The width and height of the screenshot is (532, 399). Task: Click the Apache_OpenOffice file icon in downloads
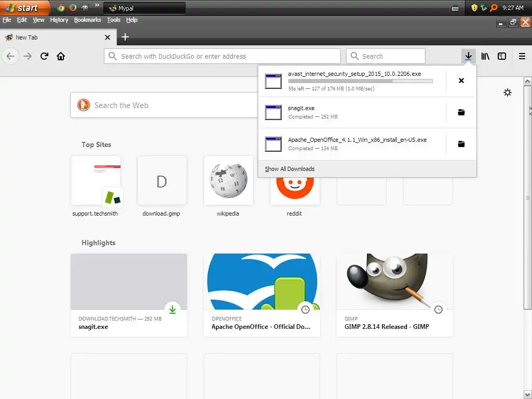(x=273, y=144)
